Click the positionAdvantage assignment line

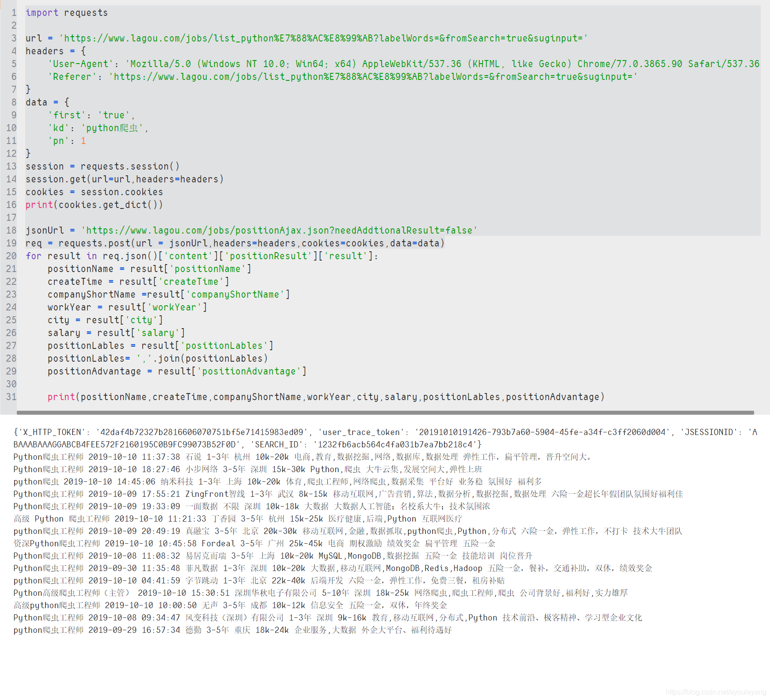pyautogui.click(x=177, y=371)
